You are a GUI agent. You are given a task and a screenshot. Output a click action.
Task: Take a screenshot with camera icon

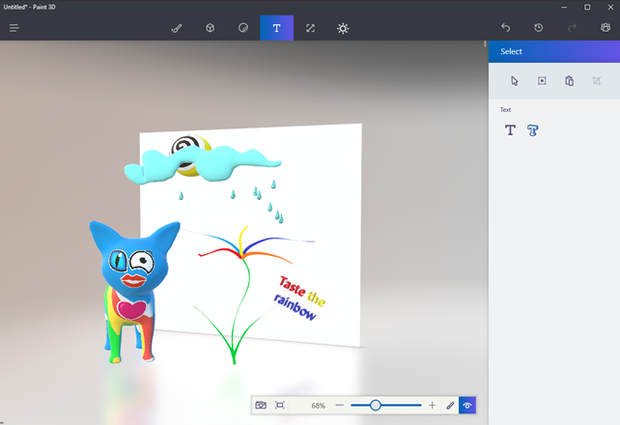(x=261, y=405)
